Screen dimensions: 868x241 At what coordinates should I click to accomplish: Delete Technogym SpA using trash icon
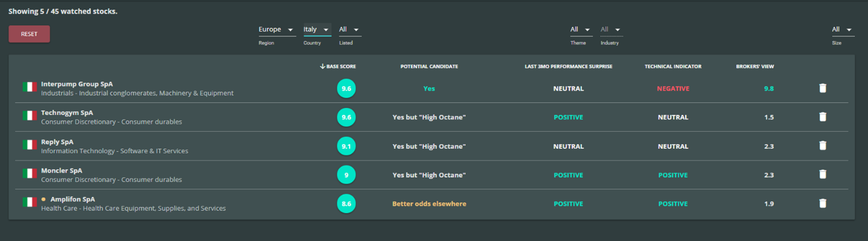(x=823, y=117)
